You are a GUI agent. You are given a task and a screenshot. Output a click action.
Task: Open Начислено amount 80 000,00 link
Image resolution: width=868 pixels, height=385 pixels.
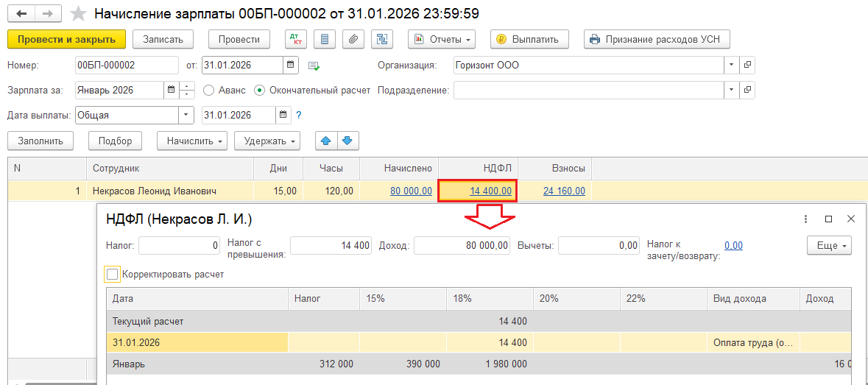[x=411, y=191]
